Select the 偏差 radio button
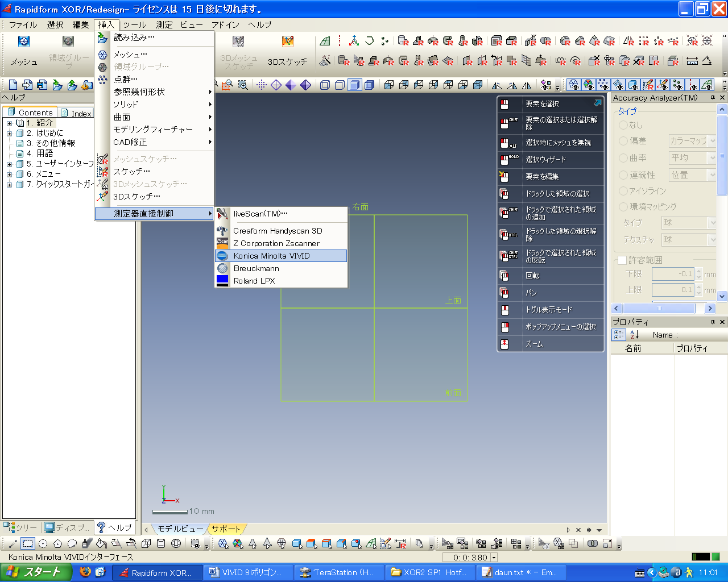Viewport: 728px width, 582px height. (x=623, y=141)
